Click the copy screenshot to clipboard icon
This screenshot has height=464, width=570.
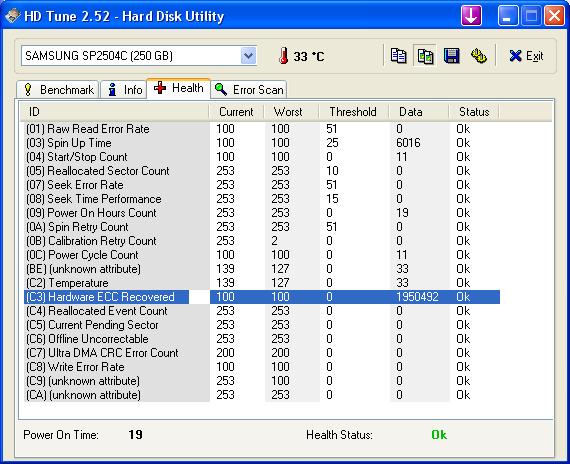[x=425, y=56]
